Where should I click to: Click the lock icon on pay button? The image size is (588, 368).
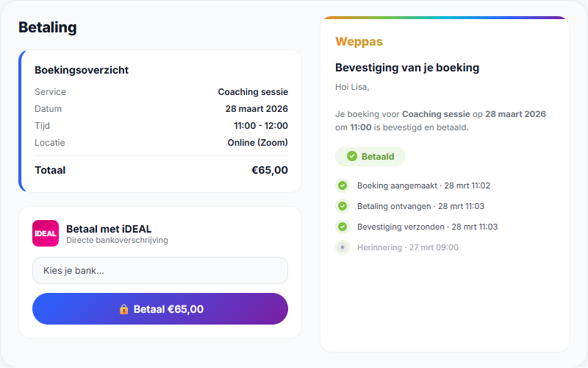(x=123, y=309)
